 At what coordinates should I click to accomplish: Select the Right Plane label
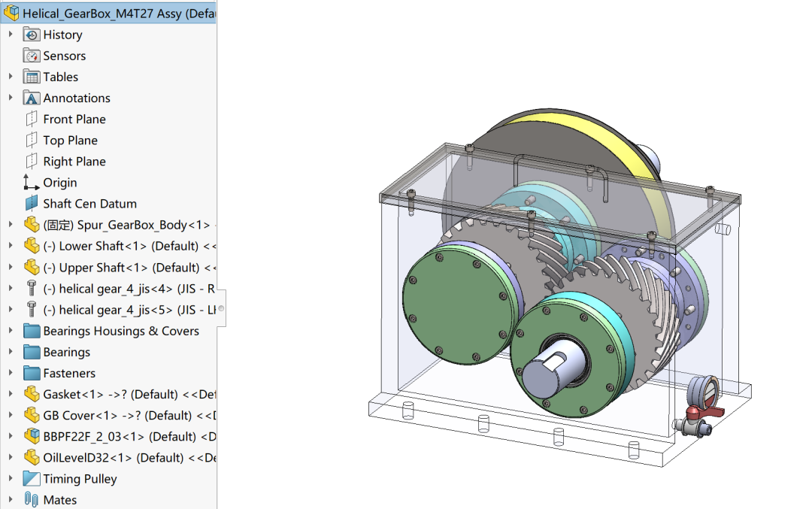74,162
